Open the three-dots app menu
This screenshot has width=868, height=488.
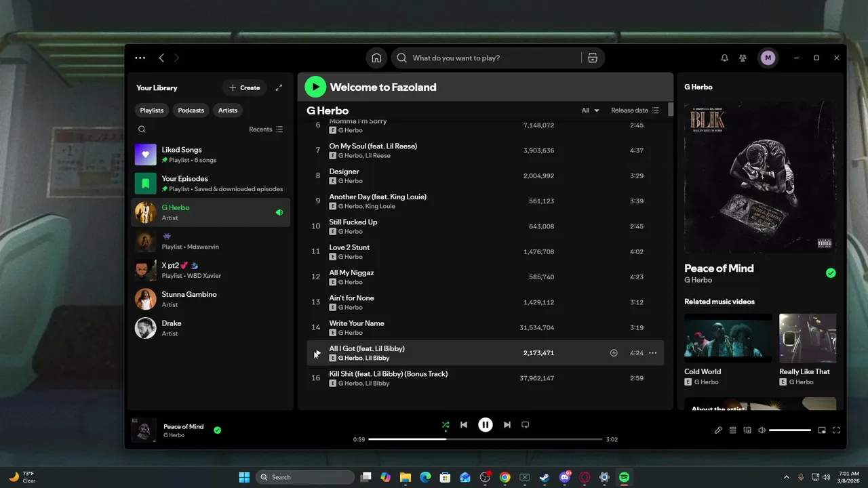140,58
